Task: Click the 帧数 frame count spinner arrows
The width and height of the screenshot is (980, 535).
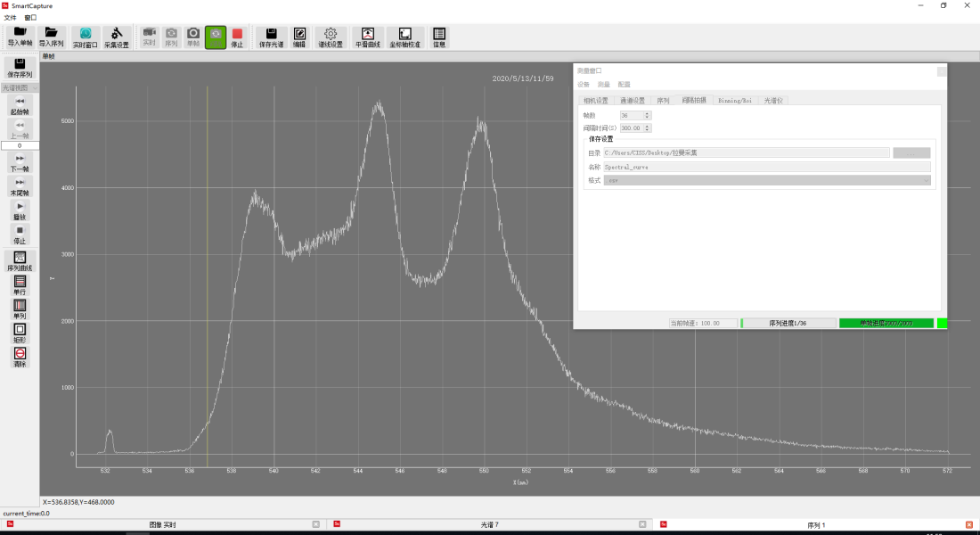Action: click(647, 115)
